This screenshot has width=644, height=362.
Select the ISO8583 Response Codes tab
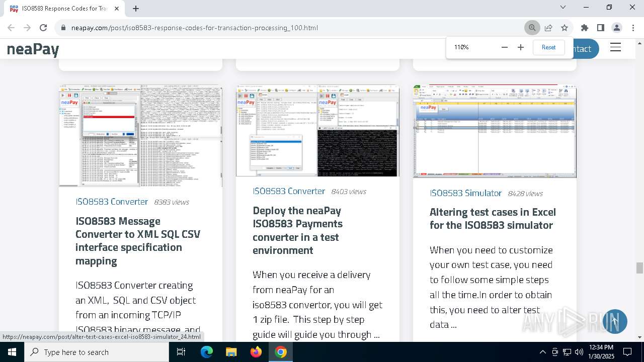64,9
